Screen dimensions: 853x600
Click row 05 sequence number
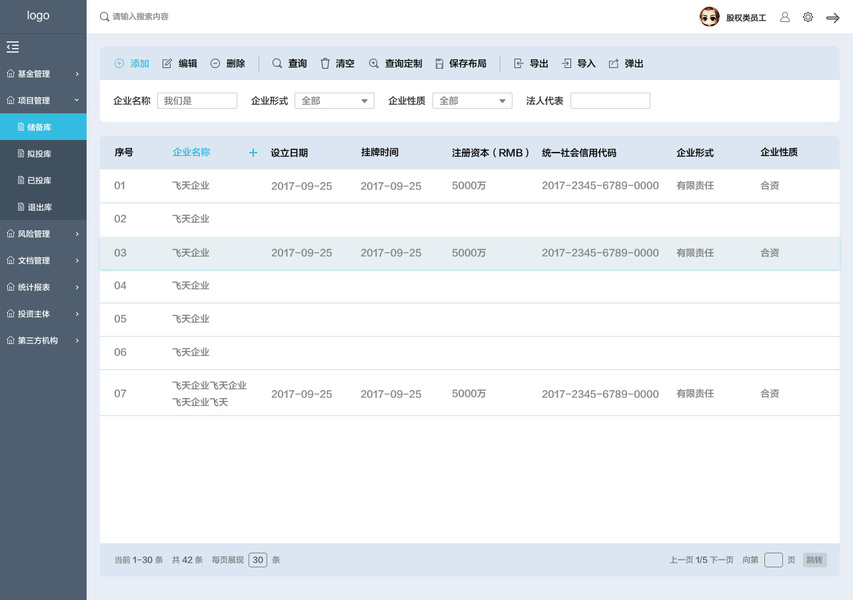click(x=120, y=319)
